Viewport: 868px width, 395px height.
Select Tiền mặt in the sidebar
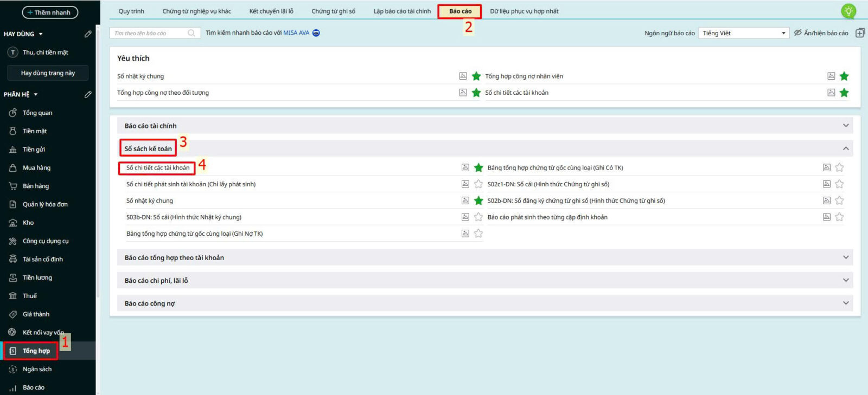(35, 131)
